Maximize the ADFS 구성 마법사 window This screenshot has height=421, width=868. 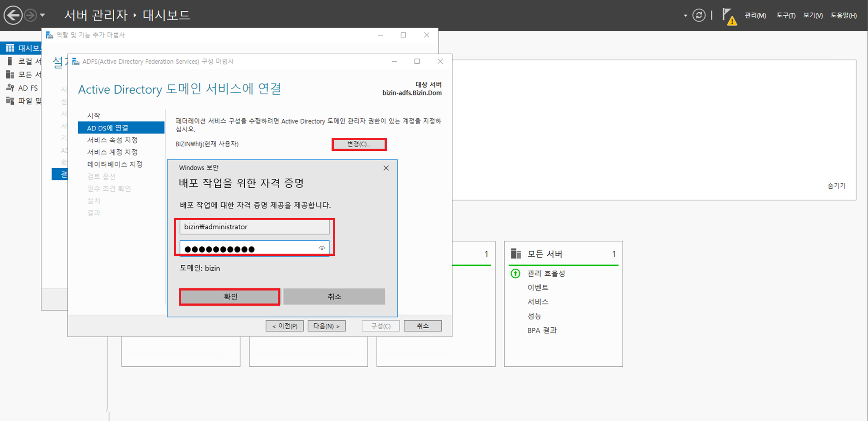(417, 62)
